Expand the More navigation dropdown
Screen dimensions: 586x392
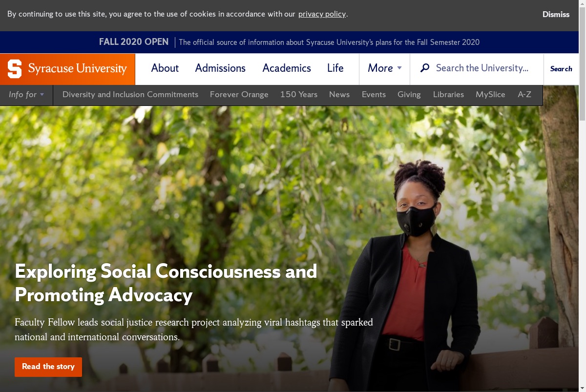click(384, 68)
